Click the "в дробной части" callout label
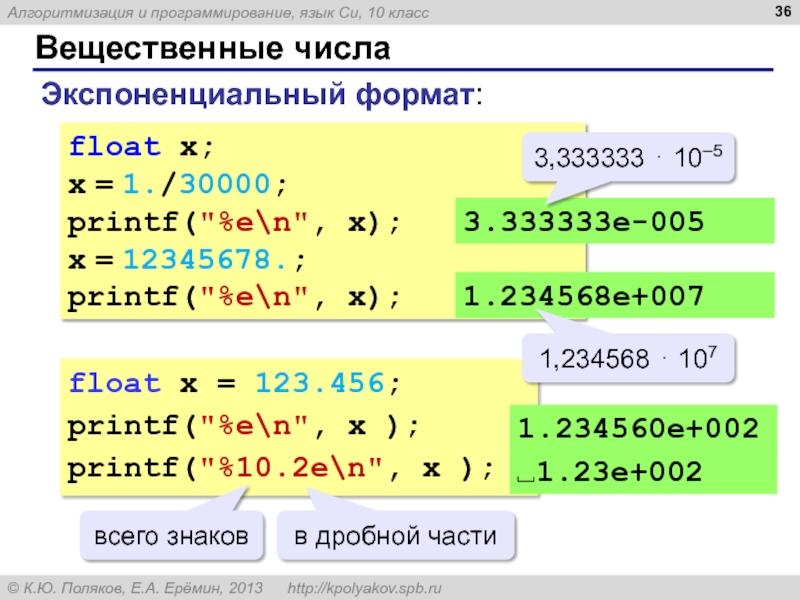Viewport: 800px width, 600px height. click(395, 537)
